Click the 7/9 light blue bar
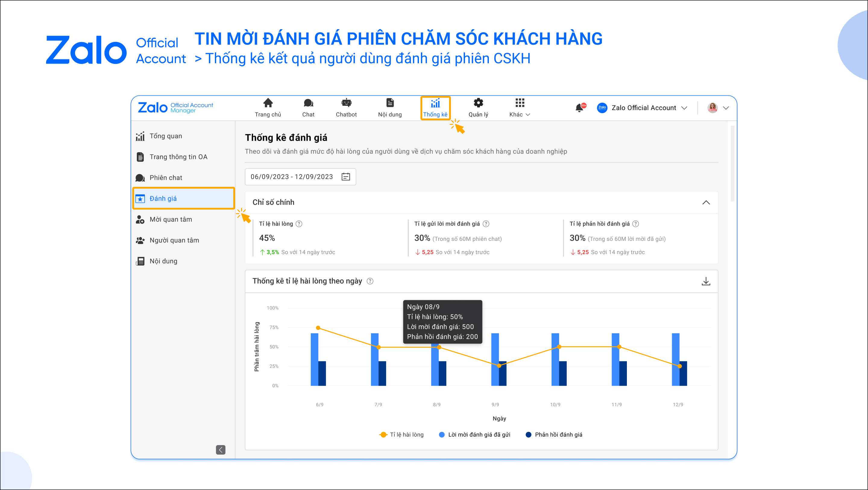Image resolution: width=868 pixels, height=490 pixels. [x=374, y=360]
